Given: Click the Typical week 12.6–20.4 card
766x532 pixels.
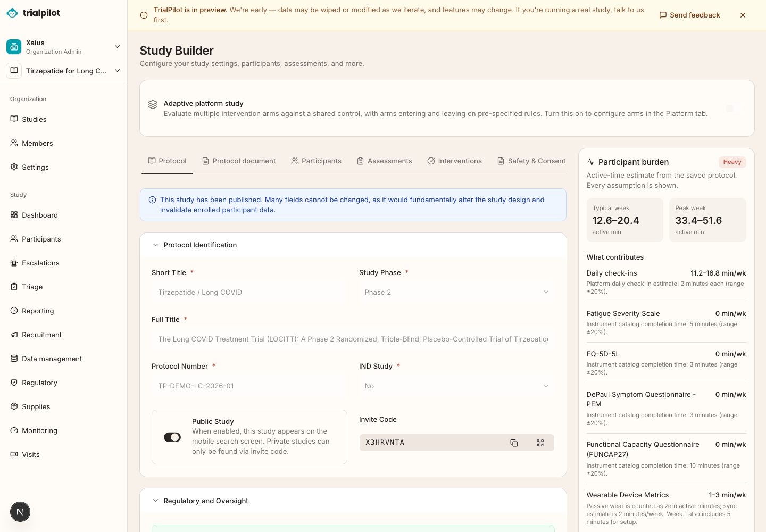Looking at the screenshot, I should click(625, 220).
